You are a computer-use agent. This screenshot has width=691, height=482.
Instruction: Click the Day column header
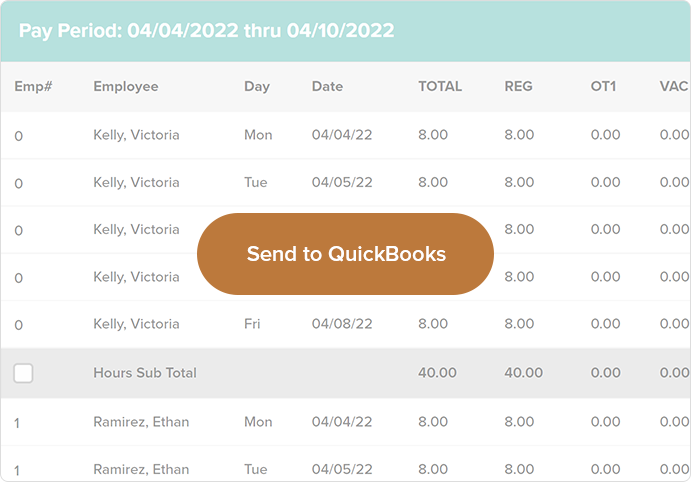(257, 86)
